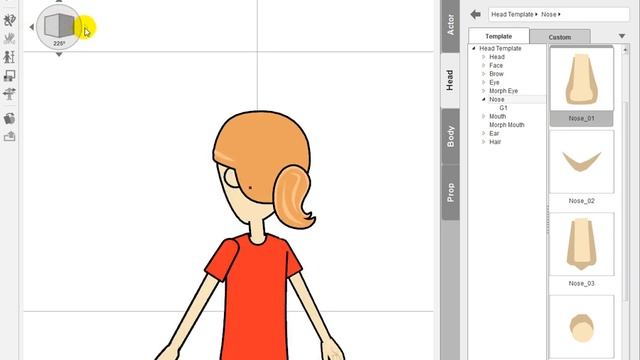Click the bone/puppet editor icon in left toolbar
This screenshot has height=360, width=640.
point(9,19)
